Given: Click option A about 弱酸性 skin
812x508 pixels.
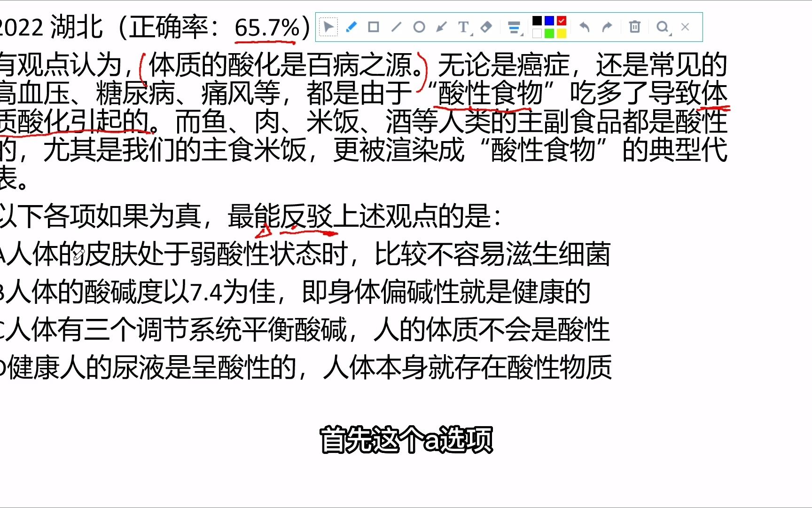Looking at the screenshot, I should tap(305, 254).
